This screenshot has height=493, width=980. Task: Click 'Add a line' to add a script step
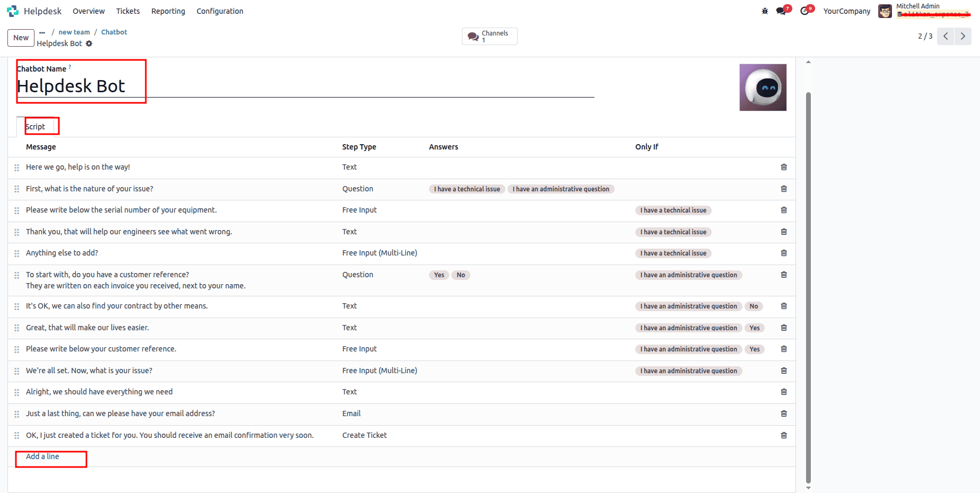click(x=42, y=456)
